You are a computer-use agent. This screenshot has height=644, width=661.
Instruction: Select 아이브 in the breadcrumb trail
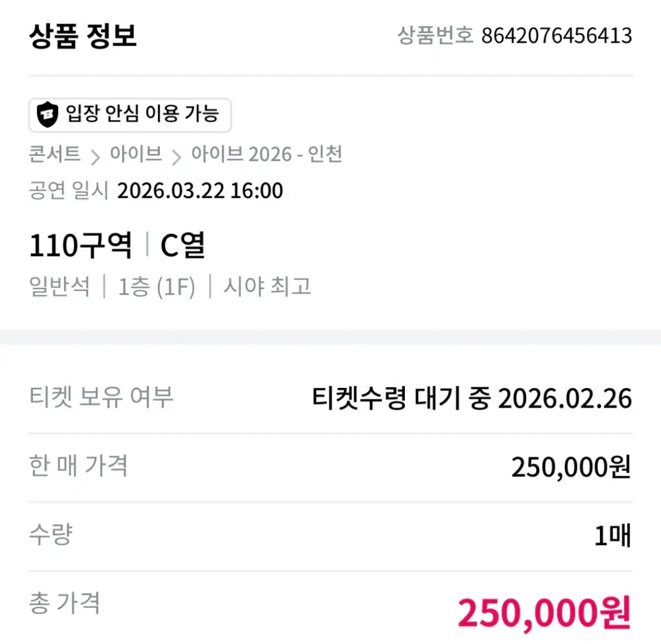click(x=134, y=155)
